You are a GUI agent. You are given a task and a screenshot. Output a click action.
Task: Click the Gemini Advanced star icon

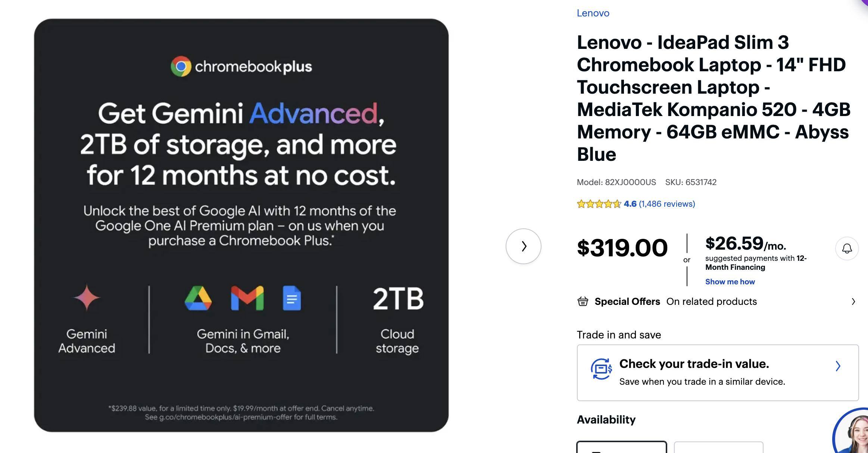(x=87, y=298)
